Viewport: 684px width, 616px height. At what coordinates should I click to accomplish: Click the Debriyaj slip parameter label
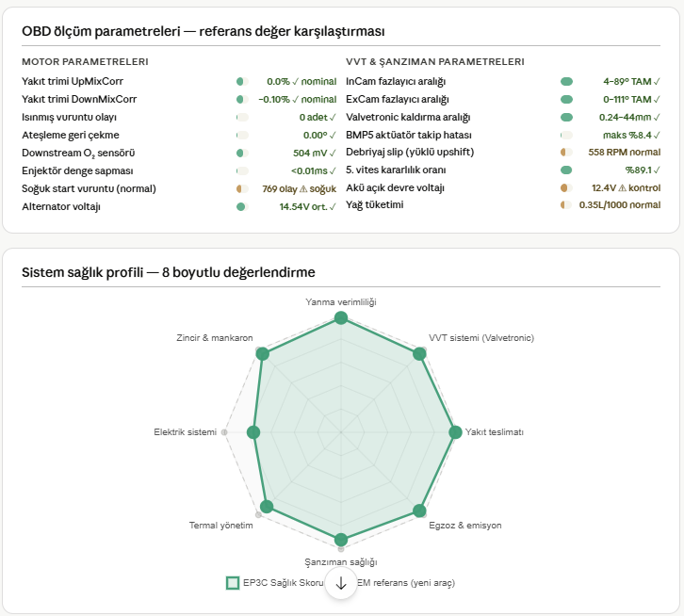coord(410,153)
